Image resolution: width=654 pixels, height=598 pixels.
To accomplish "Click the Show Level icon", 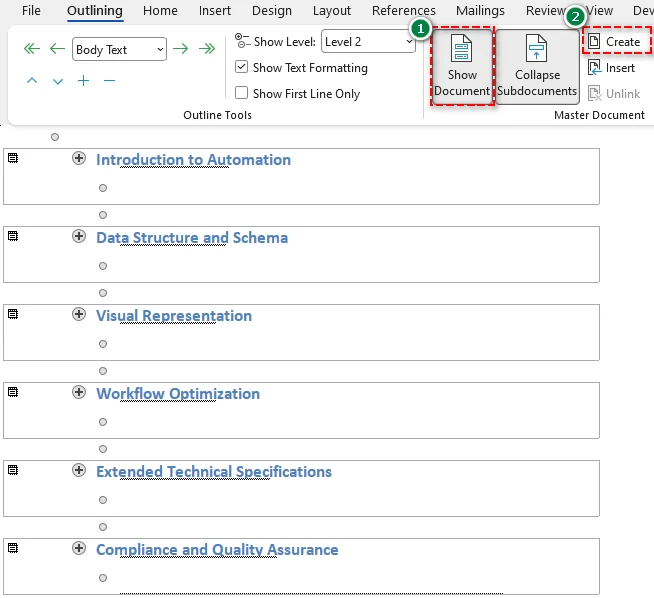I will pos(242,41).
